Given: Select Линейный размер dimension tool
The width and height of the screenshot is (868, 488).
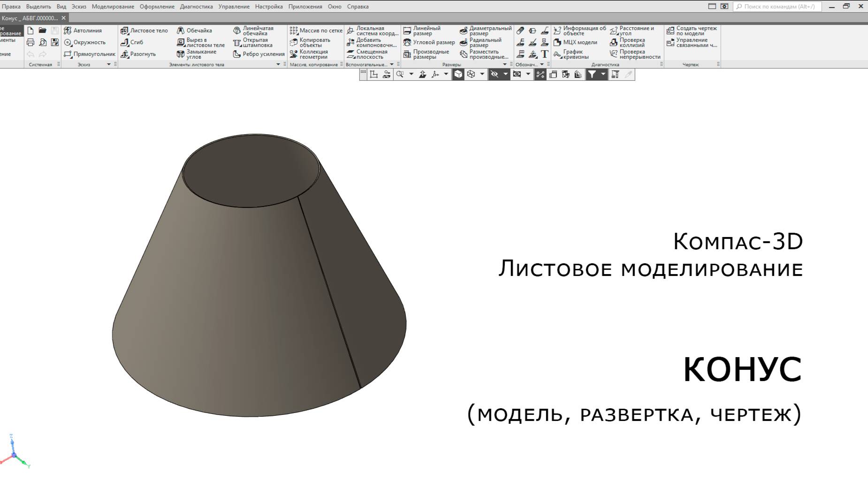Looking at the screenshot, I should pos(422,30).
